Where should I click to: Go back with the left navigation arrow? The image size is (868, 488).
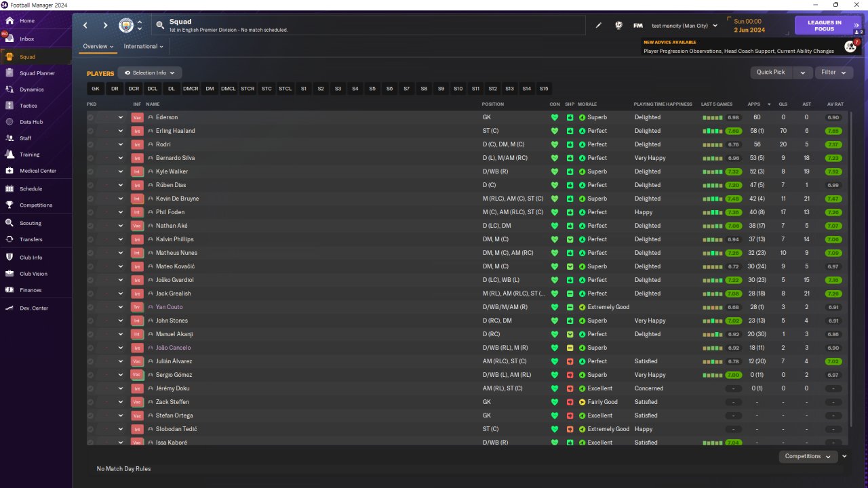85,26
